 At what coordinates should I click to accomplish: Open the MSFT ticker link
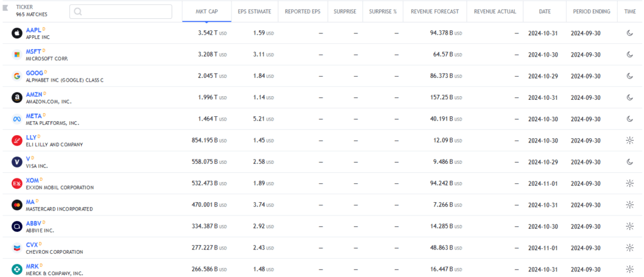click(x=33, y=52)
